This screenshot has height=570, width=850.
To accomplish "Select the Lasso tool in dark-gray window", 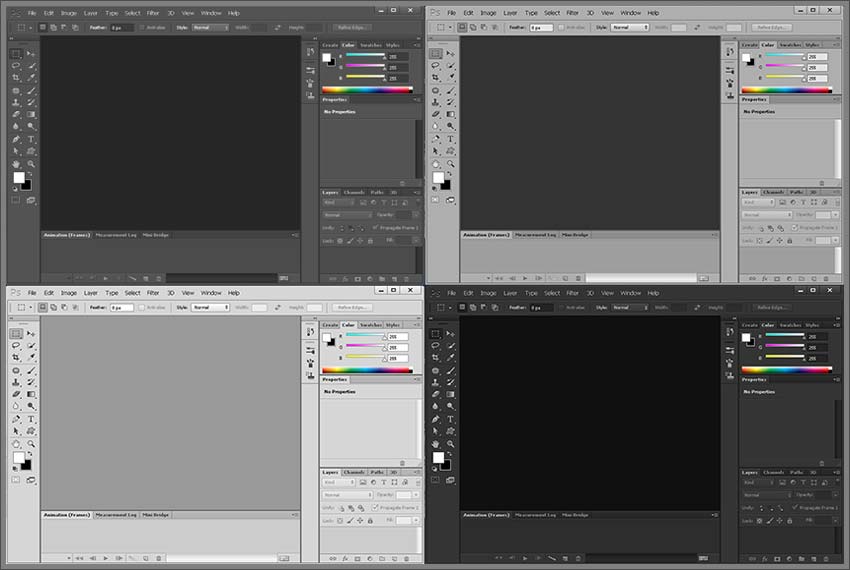I will [x=16, y=66].
